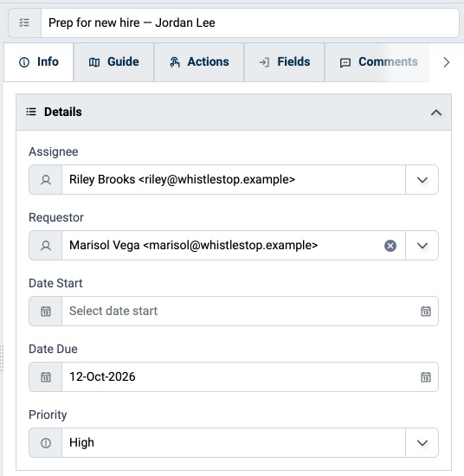
Task: Click the Assignee field showing Riley Brooks
Action: tap(233, 180)
